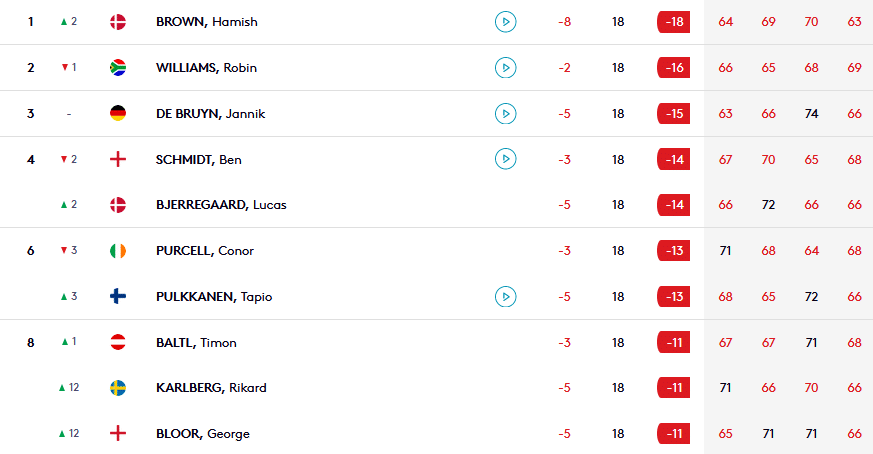
Task: Click German flag beside De Bruyn
Action: 118,114
